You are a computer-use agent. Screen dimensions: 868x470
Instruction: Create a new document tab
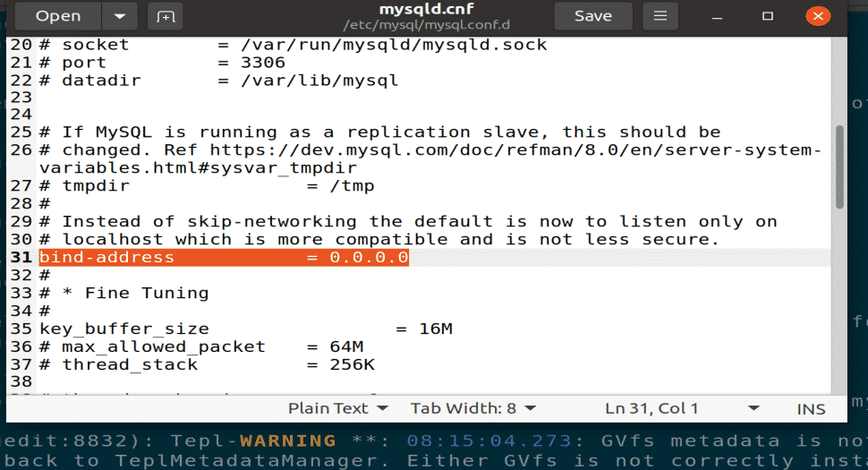(165, 16)
